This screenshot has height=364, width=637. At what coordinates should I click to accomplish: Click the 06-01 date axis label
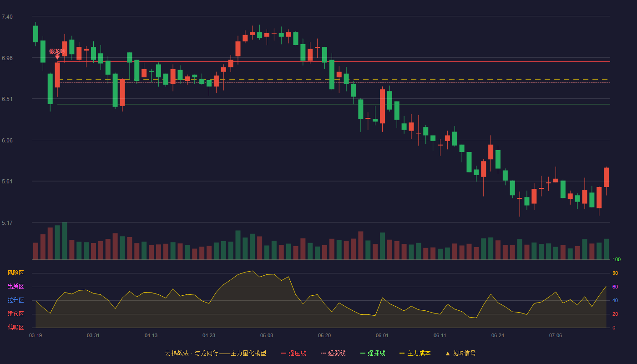pyautogui.click(x=382, y=335)
